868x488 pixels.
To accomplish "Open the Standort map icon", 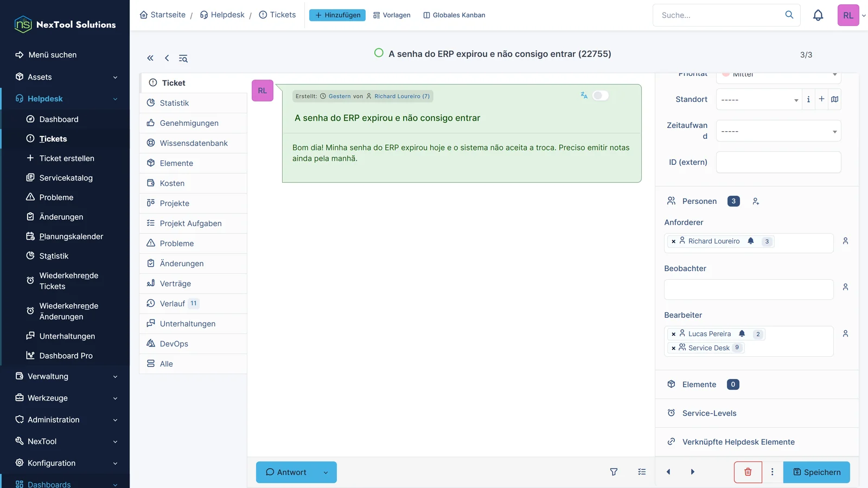I will pyautogui.click(x=835, y=99).
